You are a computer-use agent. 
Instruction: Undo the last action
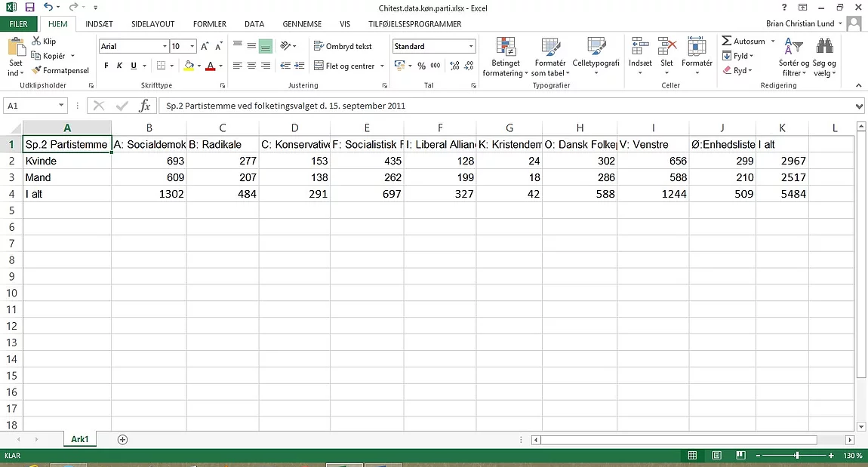48,8
